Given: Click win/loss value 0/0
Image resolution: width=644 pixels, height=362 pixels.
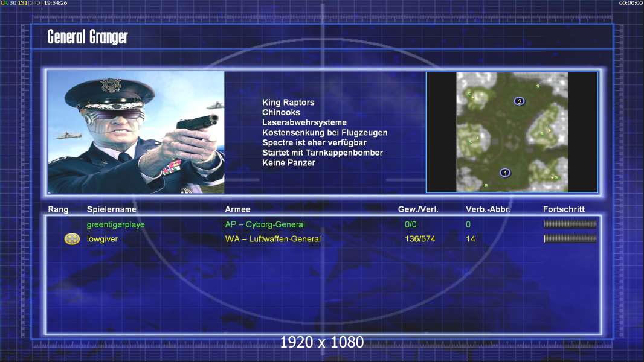Looking at the screenshot, I should [x=410, y=224].
